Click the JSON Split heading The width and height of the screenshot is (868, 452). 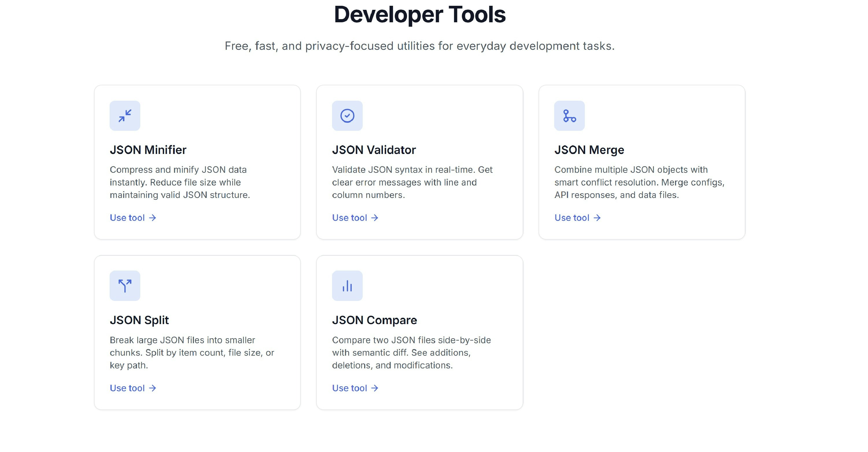click(139, 320)
